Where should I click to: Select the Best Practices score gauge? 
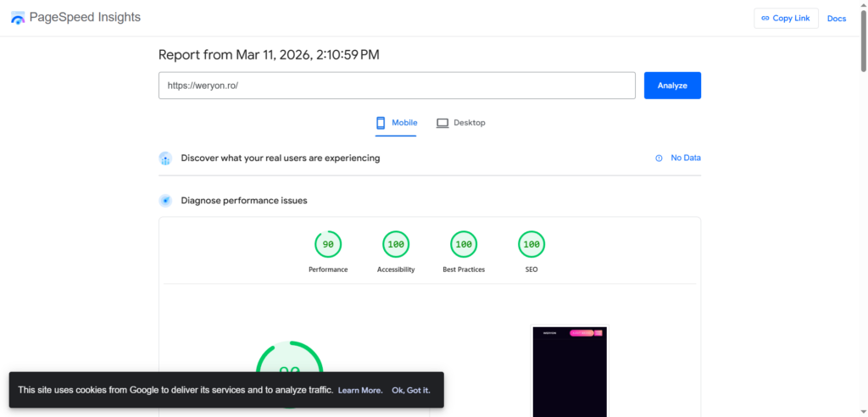464,245
